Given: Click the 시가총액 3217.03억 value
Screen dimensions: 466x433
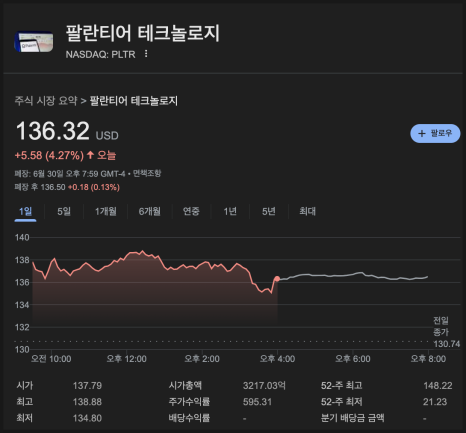Looking at the screenshot, I should pyautogui.click(x=264, y=386).
